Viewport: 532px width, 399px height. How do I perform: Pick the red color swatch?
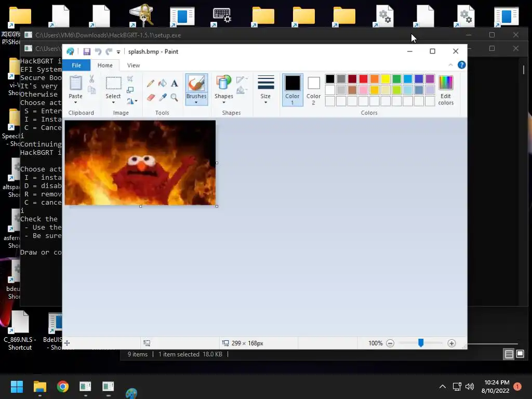pos(363,79)
